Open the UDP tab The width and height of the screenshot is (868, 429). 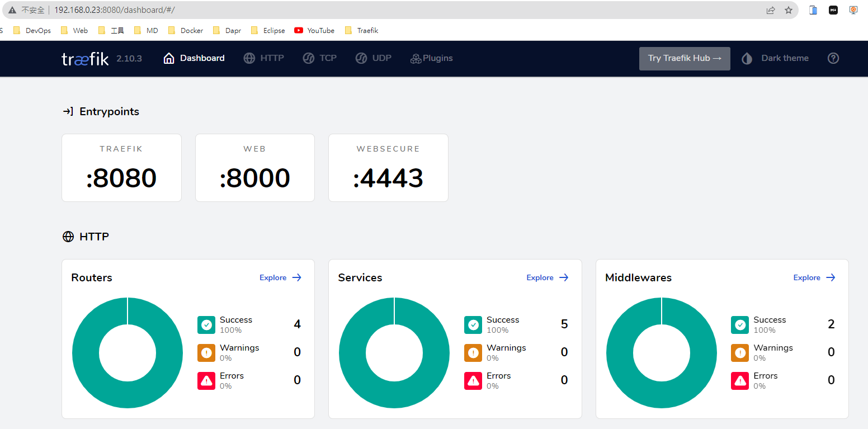tap(374, 58)
